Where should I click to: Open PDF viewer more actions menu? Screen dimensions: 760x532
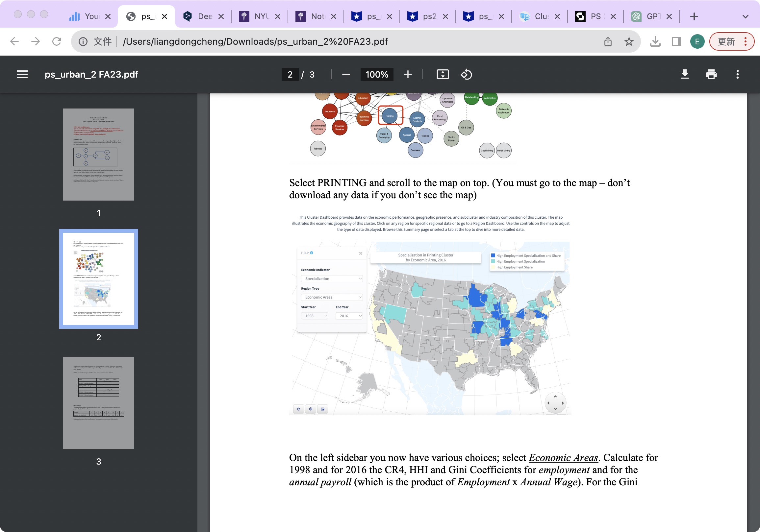tap(737, 74)
